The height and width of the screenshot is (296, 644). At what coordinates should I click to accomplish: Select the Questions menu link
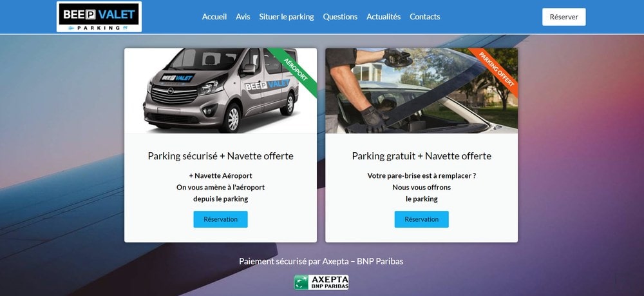click(340, 17)
